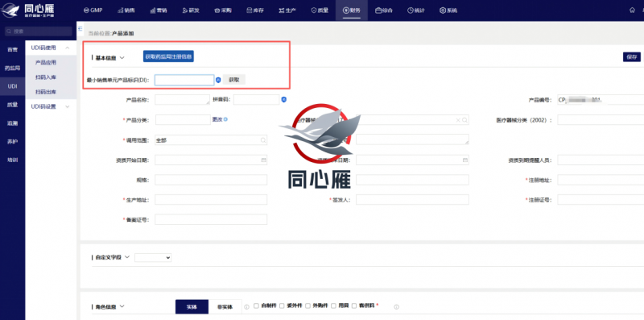The height and width of the screenshot is (320, 644).
Task: Click the 获取 button next to DI field
Action: [x=234, y=80]
